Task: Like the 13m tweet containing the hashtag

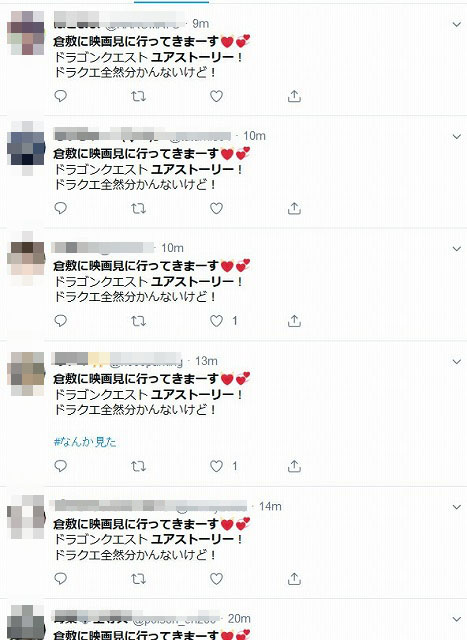Action: pyautogui.click(x=216, y=466)
